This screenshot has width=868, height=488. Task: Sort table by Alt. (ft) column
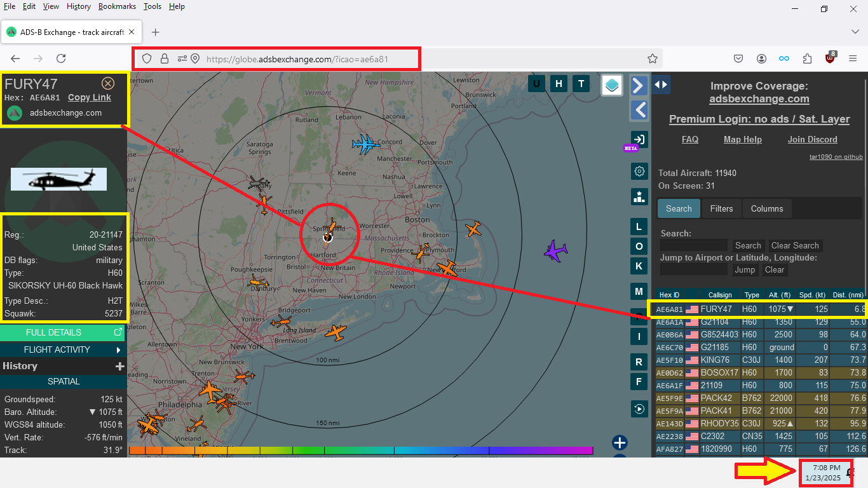click(x=780, y=295)
